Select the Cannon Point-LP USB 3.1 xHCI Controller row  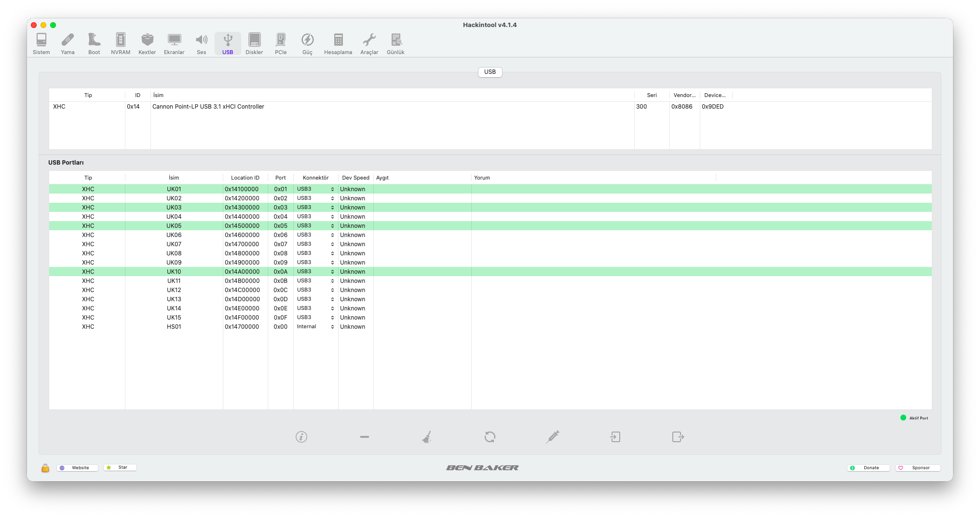click(490, 107)
